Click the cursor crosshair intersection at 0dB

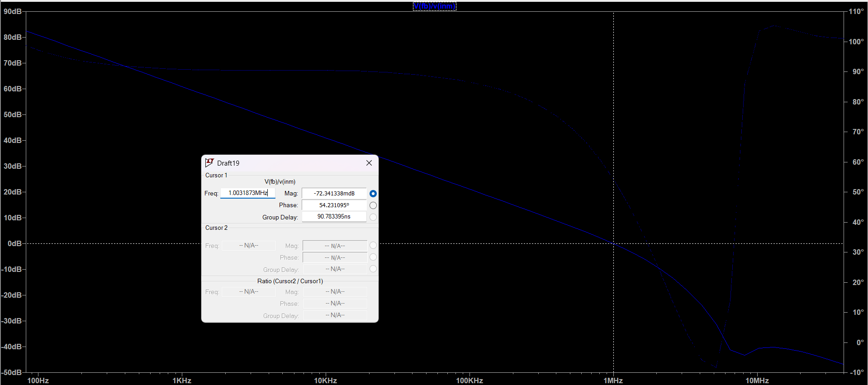(x=613, y=243)
